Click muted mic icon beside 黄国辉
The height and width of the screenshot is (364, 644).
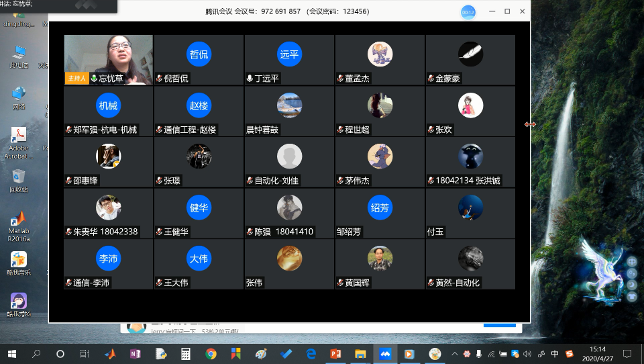tap(341, 283)
